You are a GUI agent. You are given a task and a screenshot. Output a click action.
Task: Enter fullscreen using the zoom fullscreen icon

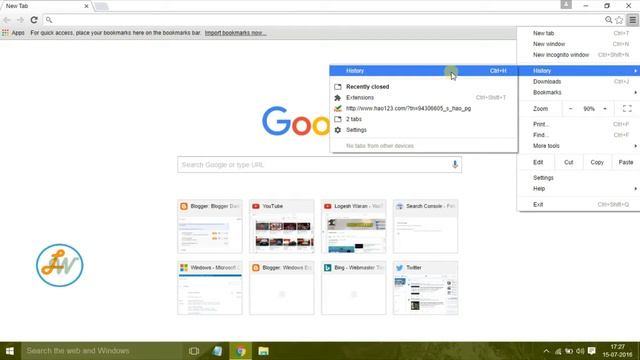627,109
